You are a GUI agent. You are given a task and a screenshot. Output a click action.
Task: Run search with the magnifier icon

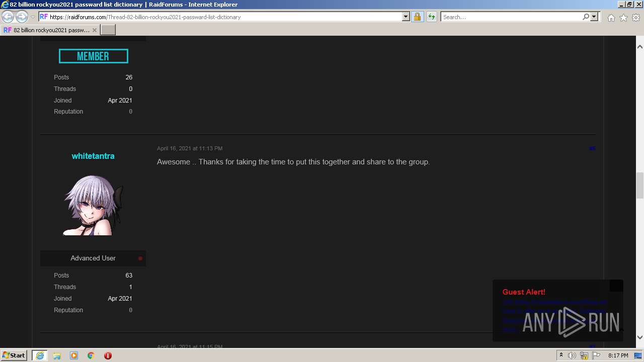tap(586, 17)
